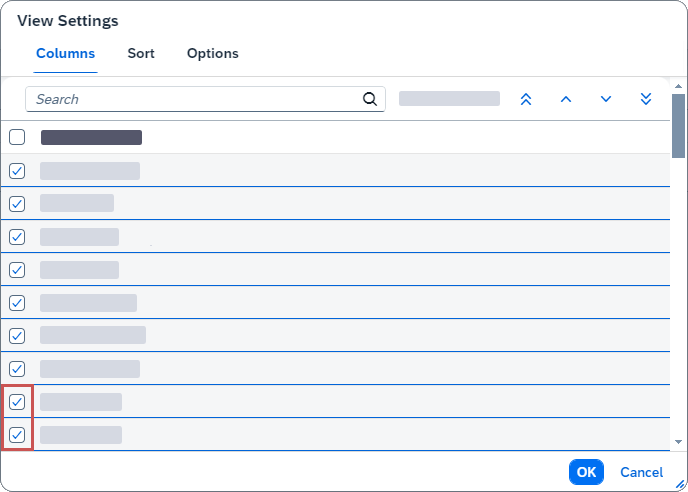Viewport: 688px width, 492px height.
Task: Move selected column up one position
Action: point(566,99)
